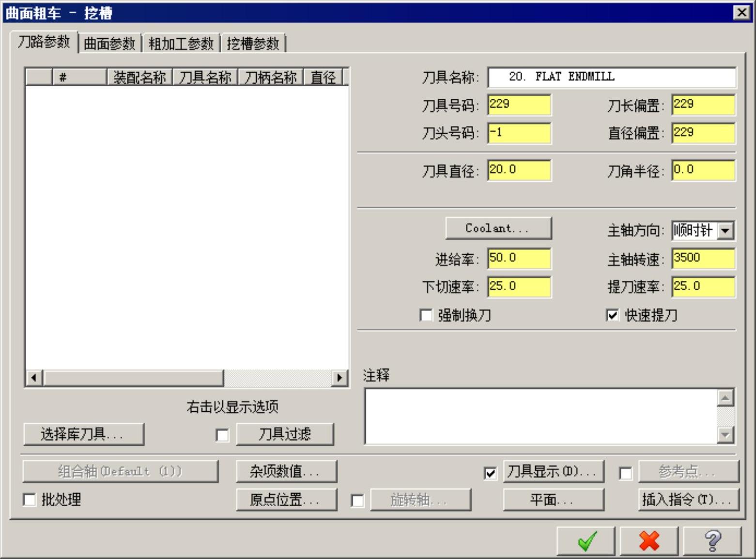The width and height of the screenshot is (756, 559).
Task: Sort by 直径 column header
Action: point(323,77)
